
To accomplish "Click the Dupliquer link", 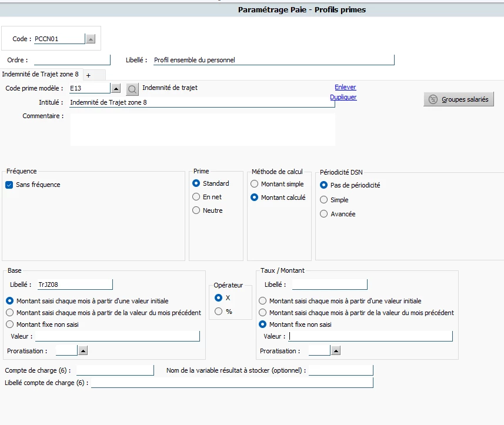I will (x=343, y=97).
